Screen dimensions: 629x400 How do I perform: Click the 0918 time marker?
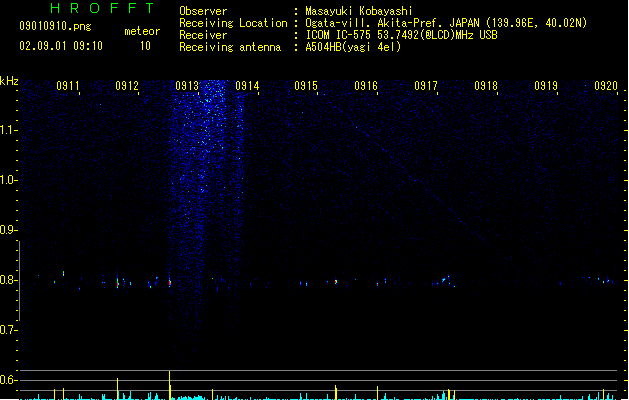pyautogui.click(x=486, y=86)
